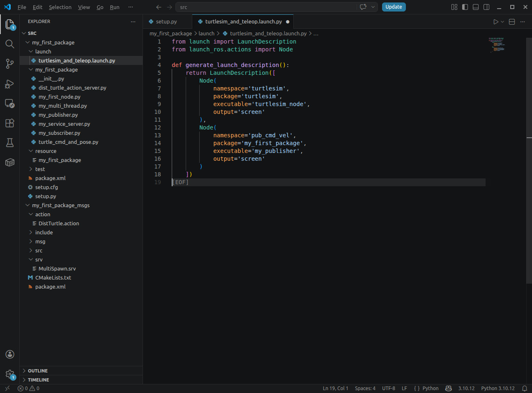This screenshot has height=393, width=532.
Task: Open the View menu
Action: click(x=84, y=7)
